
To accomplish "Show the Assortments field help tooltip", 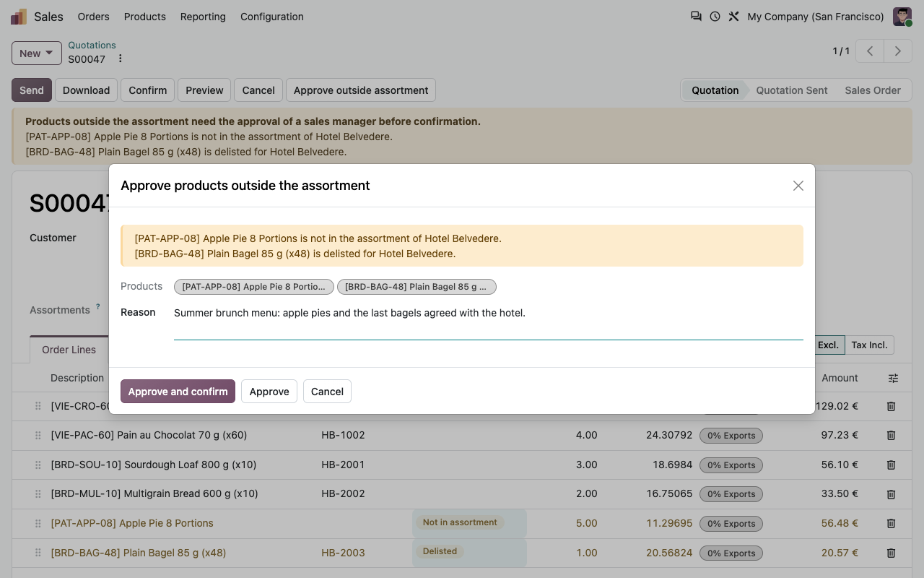I will 98,307.
